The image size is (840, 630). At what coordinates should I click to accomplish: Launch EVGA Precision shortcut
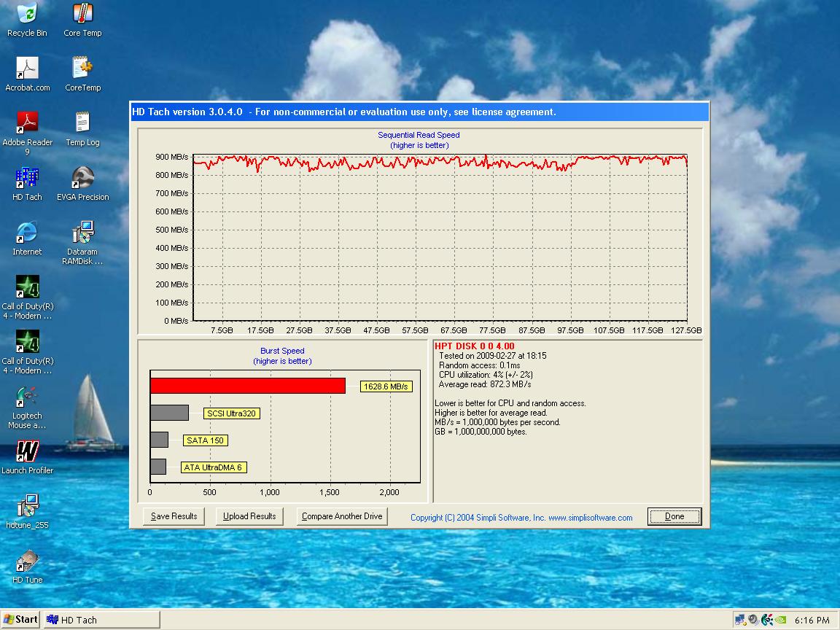pyautogui.click(x=82, y=183)
